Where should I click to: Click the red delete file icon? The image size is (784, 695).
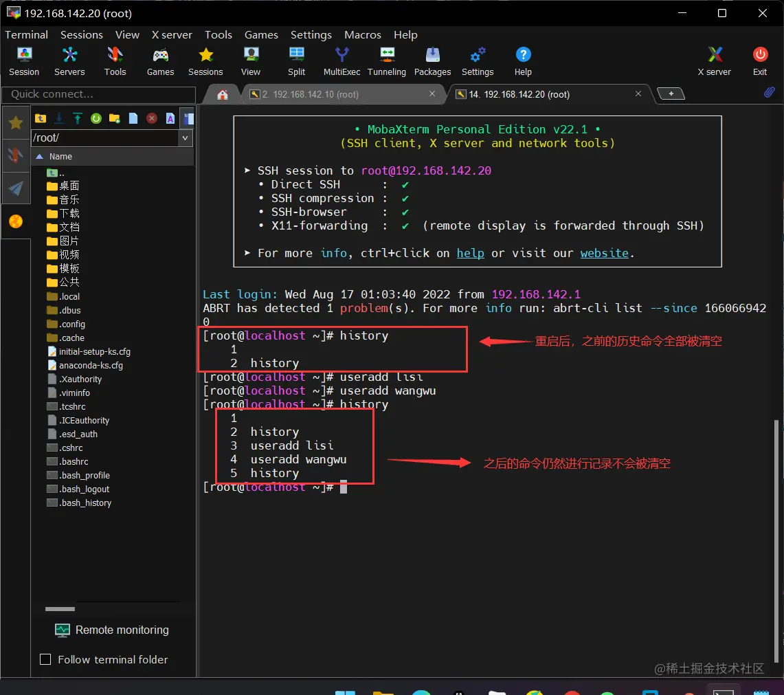tap(152, 118)
